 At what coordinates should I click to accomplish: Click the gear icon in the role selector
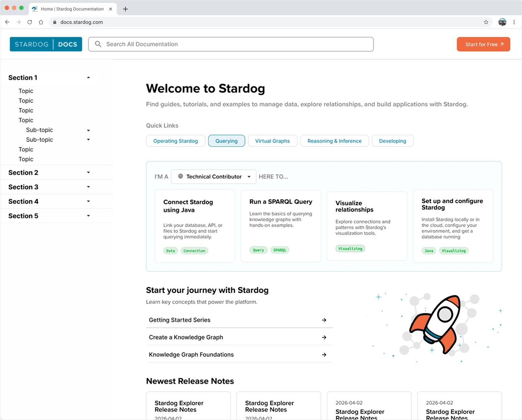(180, 176)
